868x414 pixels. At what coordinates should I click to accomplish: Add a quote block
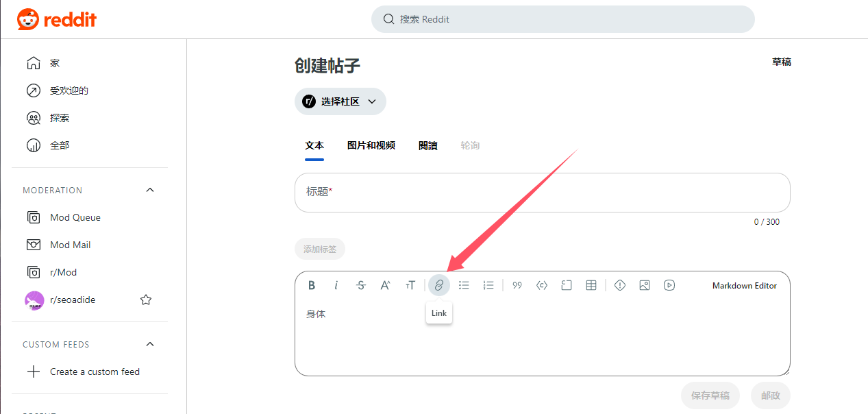517,285
